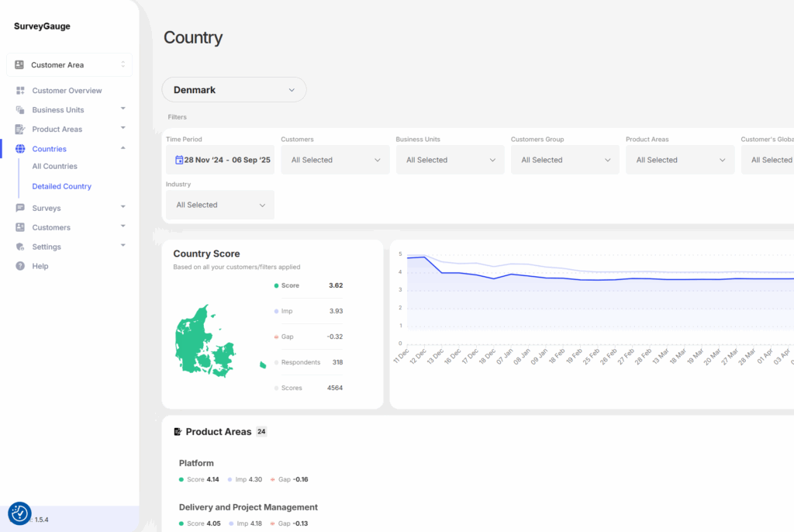Click the Product Areas section heading icon
Screen dimensions: 794x532
tap(178, 432)
